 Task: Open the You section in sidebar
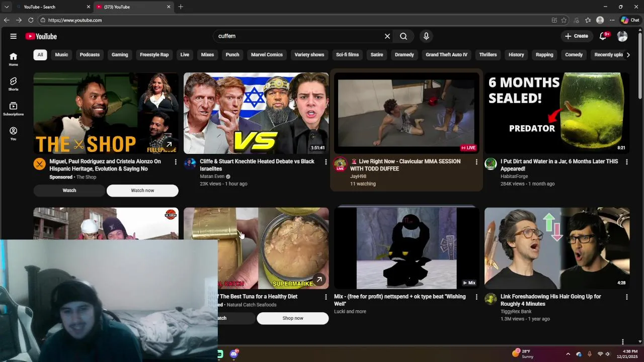click(13, 134)
